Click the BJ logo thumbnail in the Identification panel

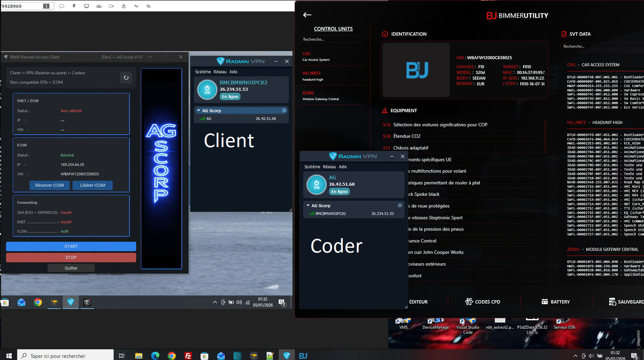[x=417, y=70]
